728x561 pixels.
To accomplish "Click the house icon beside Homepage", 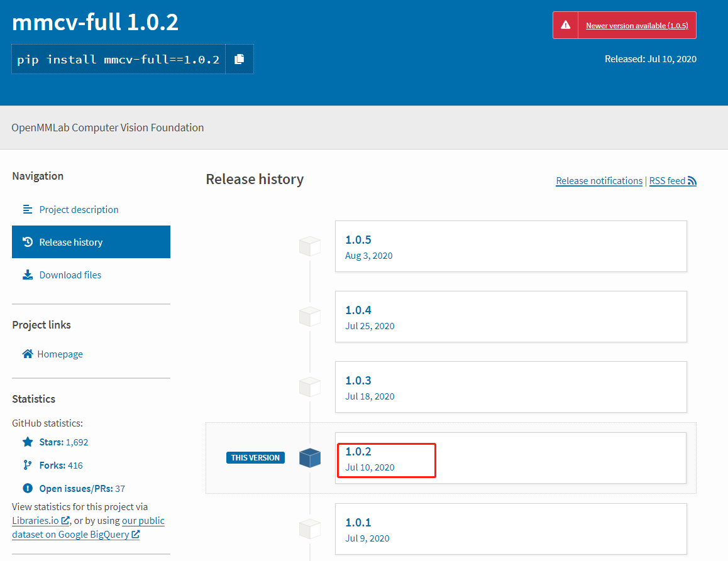I will point(28,354).
